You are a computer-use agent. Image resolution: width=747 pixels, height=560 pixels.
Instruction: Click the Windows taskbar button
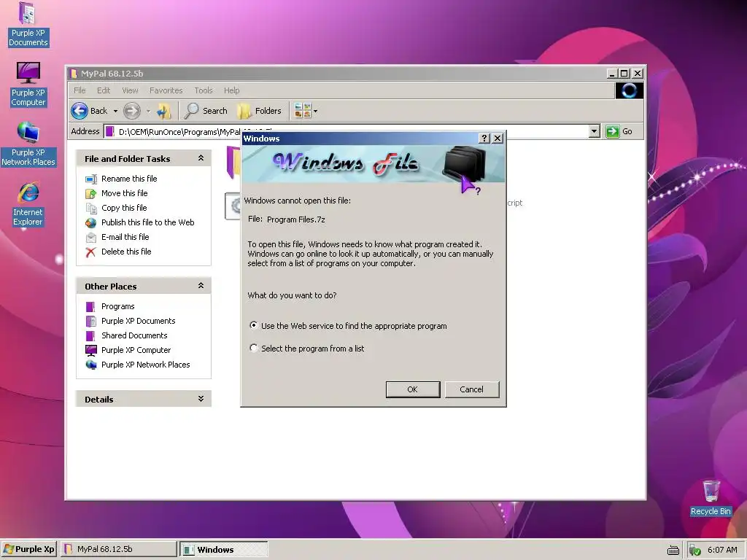pos(224,550)
